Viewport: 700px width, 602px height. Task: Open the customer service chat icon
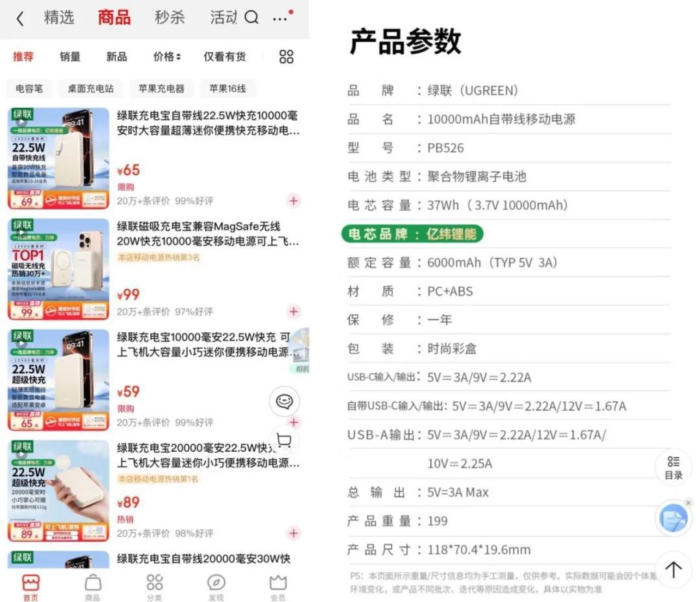pyautogui.click(x=284, y=401)
